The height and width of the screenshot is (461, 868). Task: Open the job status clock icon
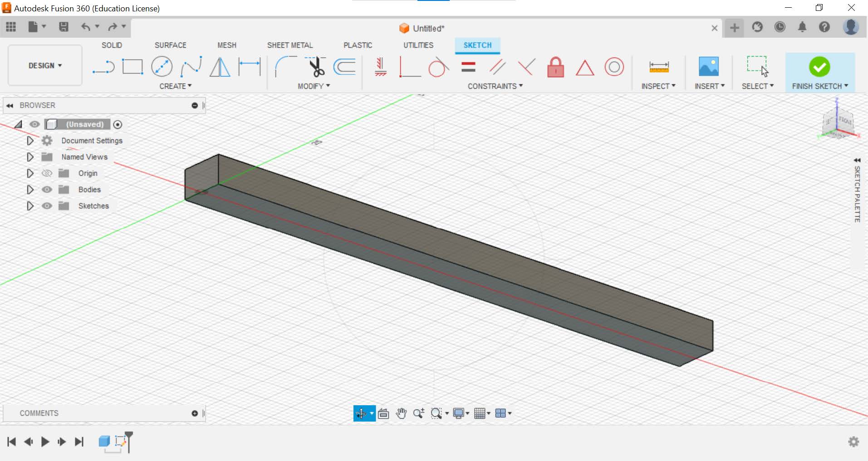pos(780,27)
